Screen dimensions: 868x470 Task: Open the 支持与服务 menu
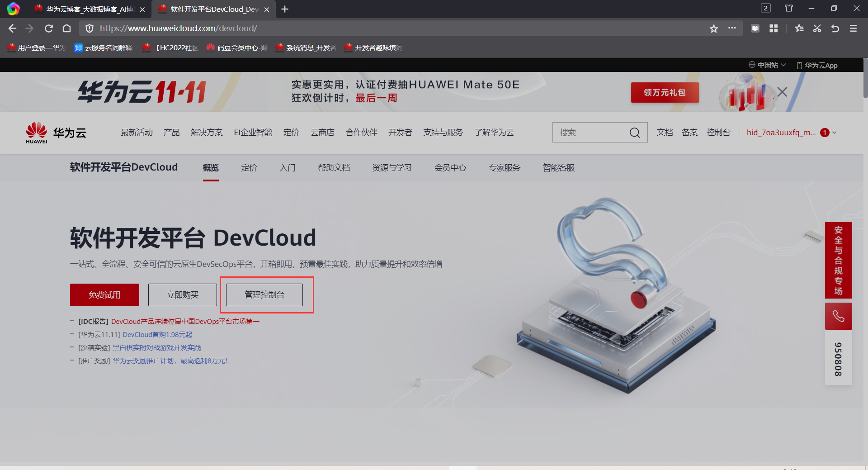(443, 133)
